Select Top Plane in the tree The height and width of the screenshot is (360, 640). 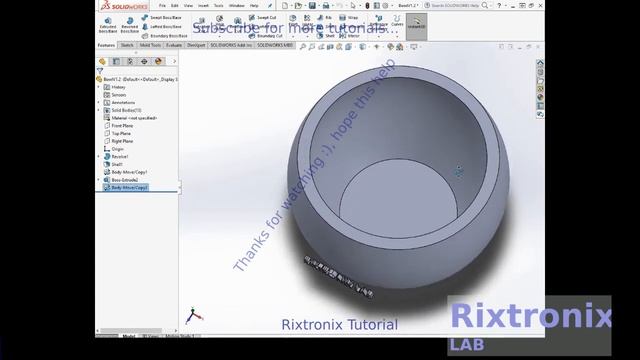[118, 133]
